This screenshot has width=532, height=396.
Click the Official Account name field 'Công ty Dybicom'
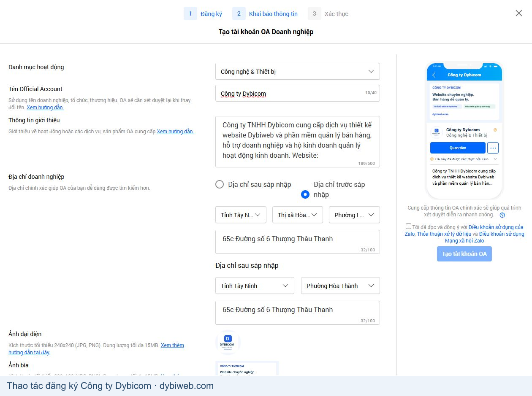click(x=298, y=93)
